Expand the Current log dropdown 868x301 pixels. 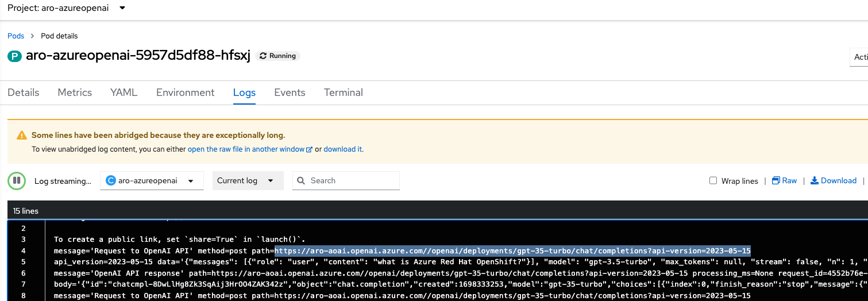tap(248, 180)
